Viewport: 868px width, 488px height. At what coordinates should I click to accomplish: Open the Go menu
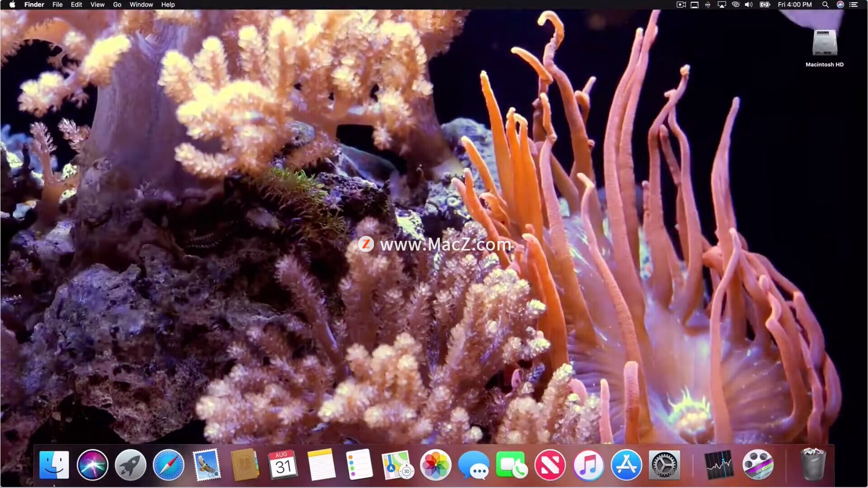coord(117,5)
